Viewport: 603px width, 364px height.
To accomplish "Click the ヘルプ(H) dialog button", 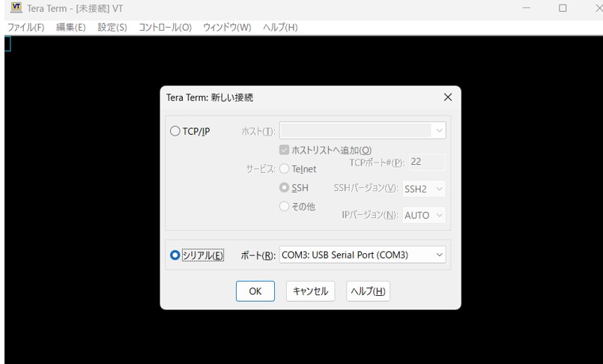I will pyautogui.click(x=368, y=291).
